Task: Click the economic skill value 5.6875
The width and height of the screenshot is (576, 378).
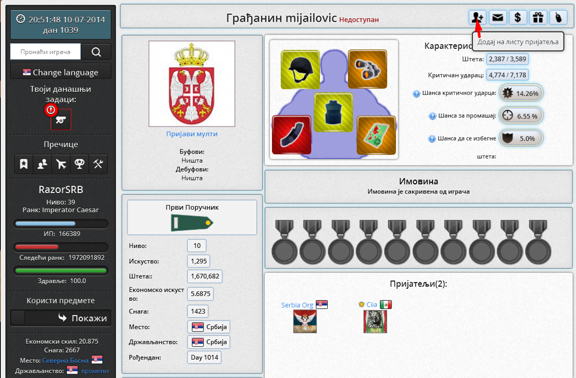Action: click(x=201, y=294)
